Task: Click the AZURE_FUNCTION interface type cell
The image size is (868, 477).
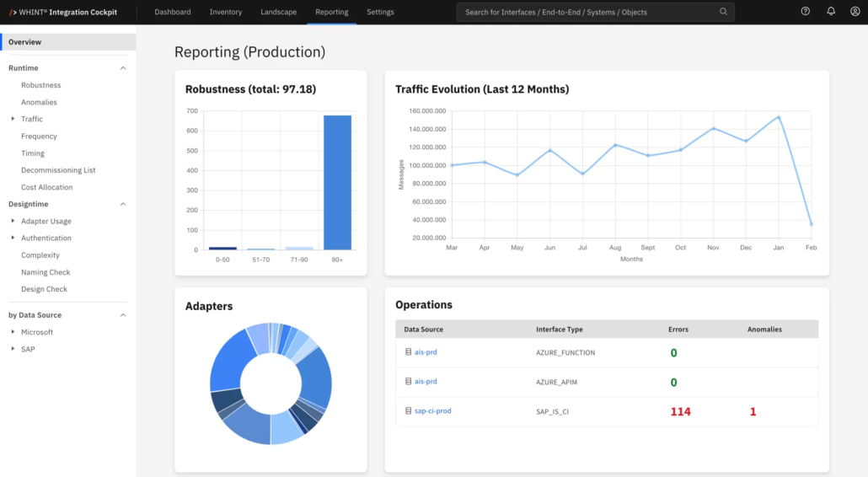Action: tap(565, 352)
